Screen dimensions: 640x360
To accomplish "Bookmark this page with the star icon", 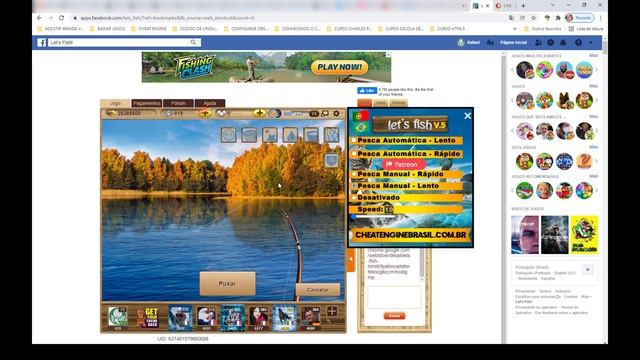I will click(533, 18).
